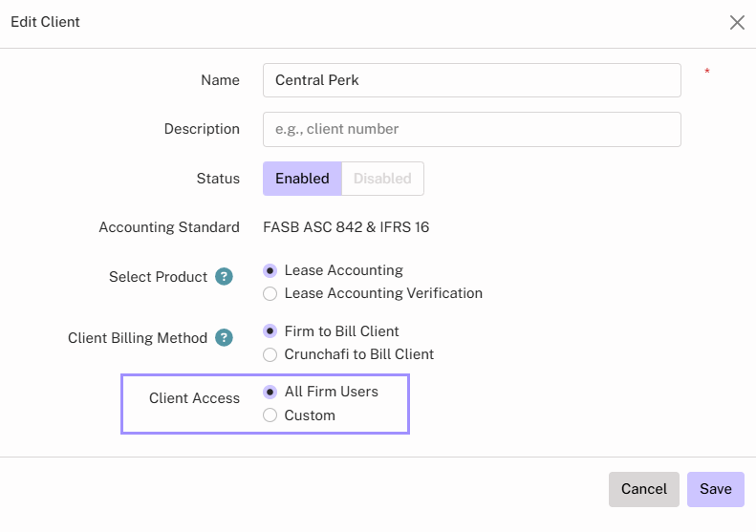Click the Client Billing Method help icon
The image size is (756, 532).
225,338
